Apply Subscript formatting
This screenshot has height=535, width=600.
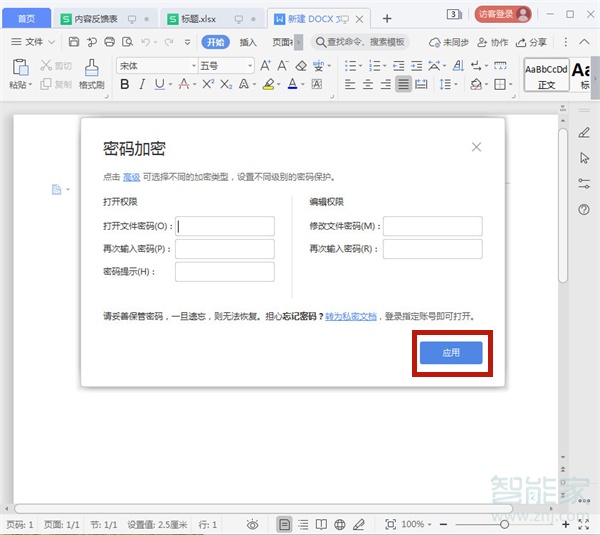pos(226,84)
